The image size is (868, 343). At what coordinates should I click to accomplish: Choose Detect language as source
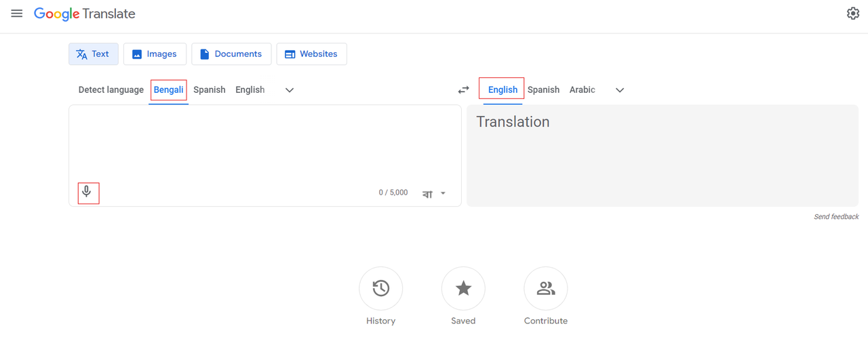pyautogui.click(x=111, y=89)
